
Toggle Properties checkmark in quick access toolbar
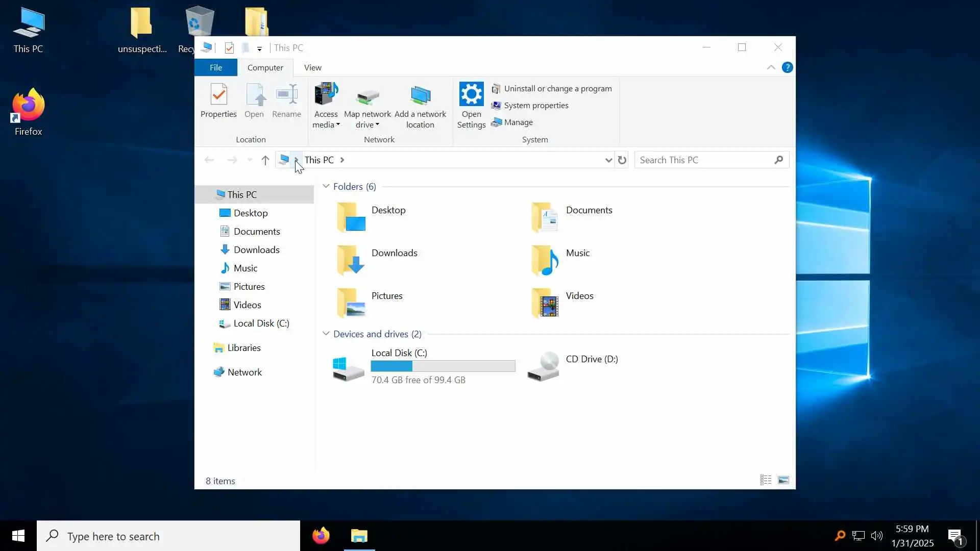click(x=229, y=48)
